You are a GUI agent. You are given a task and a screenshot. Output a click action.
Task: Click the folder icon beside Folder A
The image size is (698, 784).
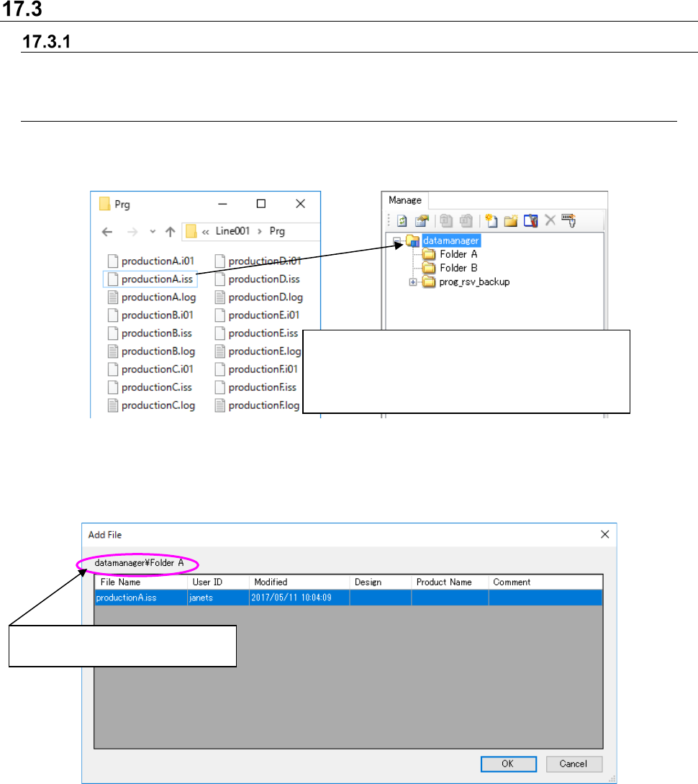(429, 255)
